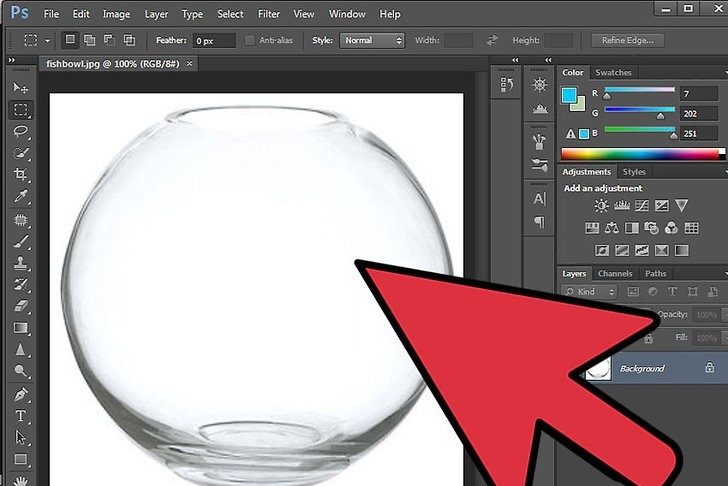Add a Brightness/Contrast adjustment

(601, 206)
